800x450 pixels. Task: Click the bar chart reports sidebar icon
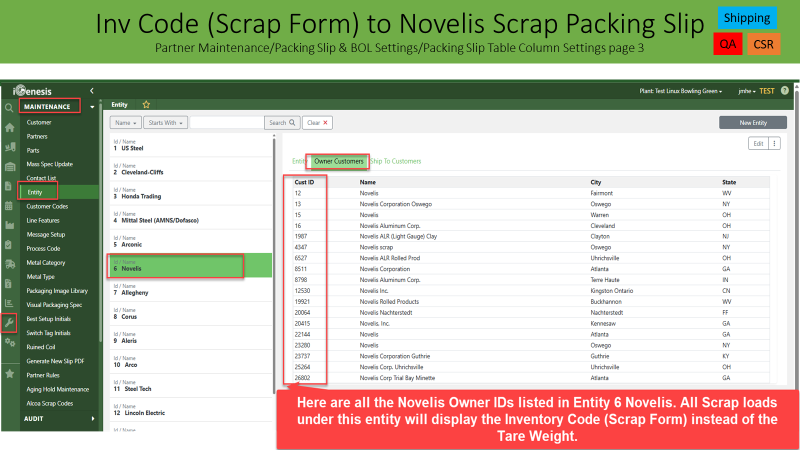click(x=9, y=303)
